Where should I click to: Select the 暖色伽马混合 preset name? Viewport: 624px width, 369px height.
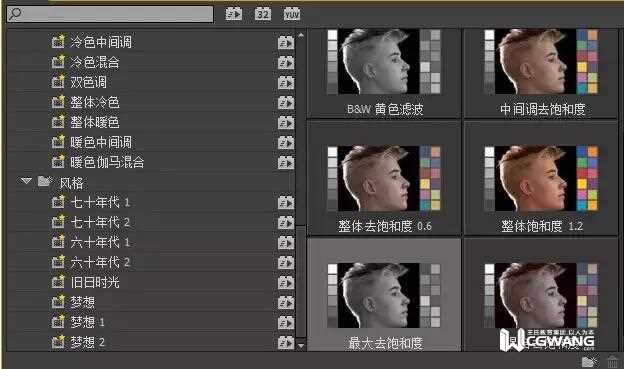(x=107, y=162)
